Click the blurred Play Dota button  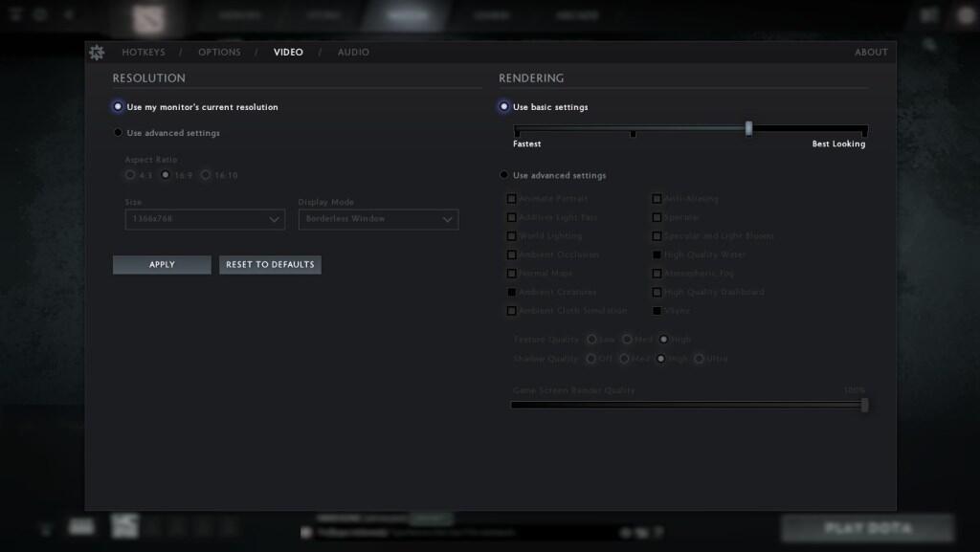(867, 528)
